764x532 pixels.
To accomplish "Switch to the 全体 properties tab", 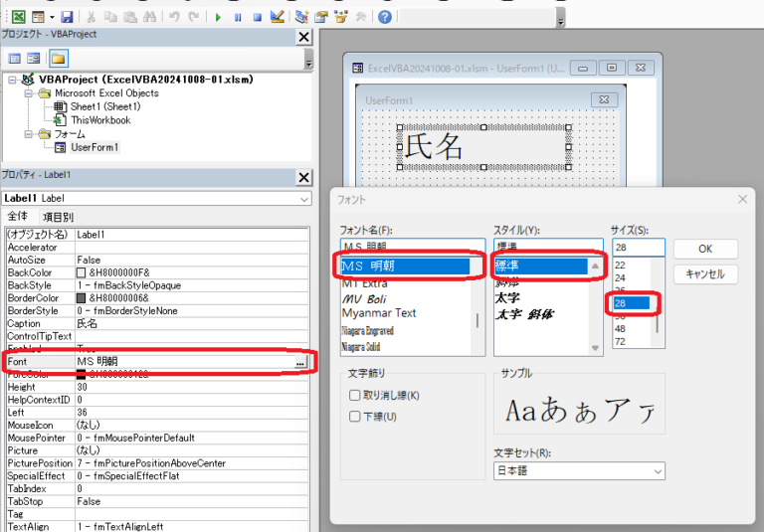I will coord(18,217).
